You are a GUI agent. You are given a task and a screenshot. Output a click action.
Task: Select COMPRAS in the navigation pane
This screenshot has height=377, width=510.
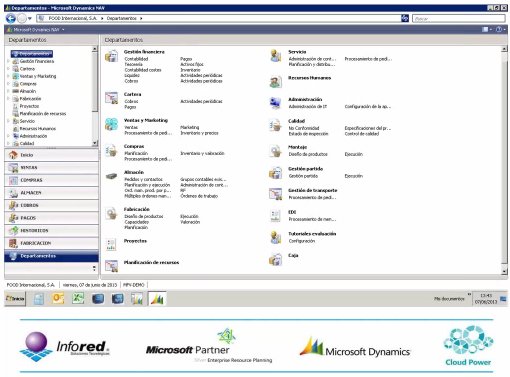[x=51, y=180]
